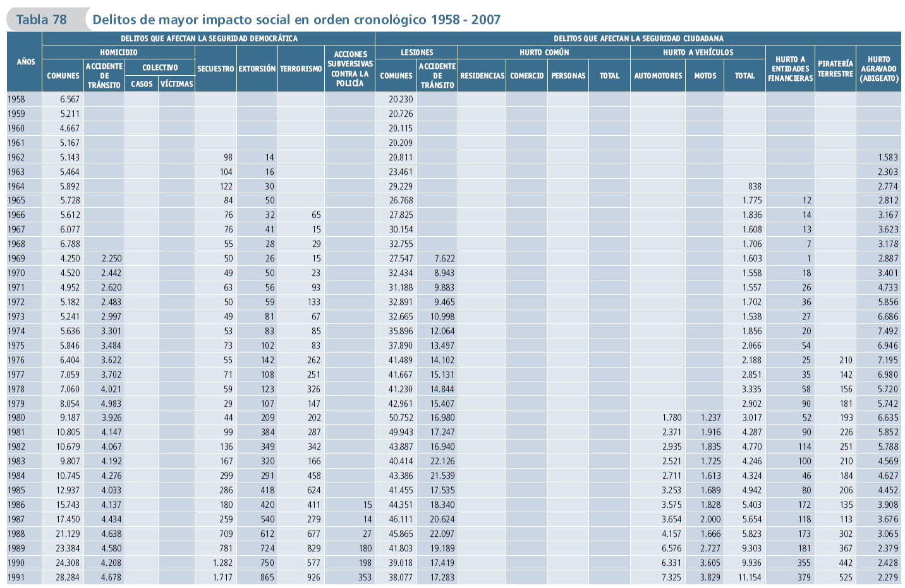Select the "Hurto agravado (abigeato)" header
The width and height of the screenshot is (905, 588).
(x=878, y=69)
